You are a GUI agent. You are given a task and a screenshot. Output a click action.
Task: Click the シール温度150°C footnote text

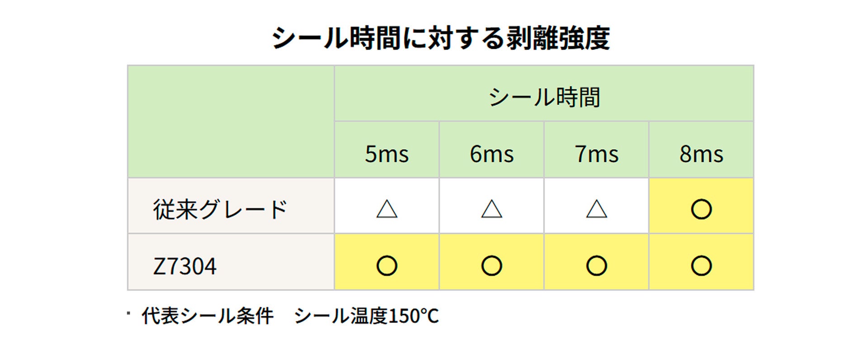point(366,316)
